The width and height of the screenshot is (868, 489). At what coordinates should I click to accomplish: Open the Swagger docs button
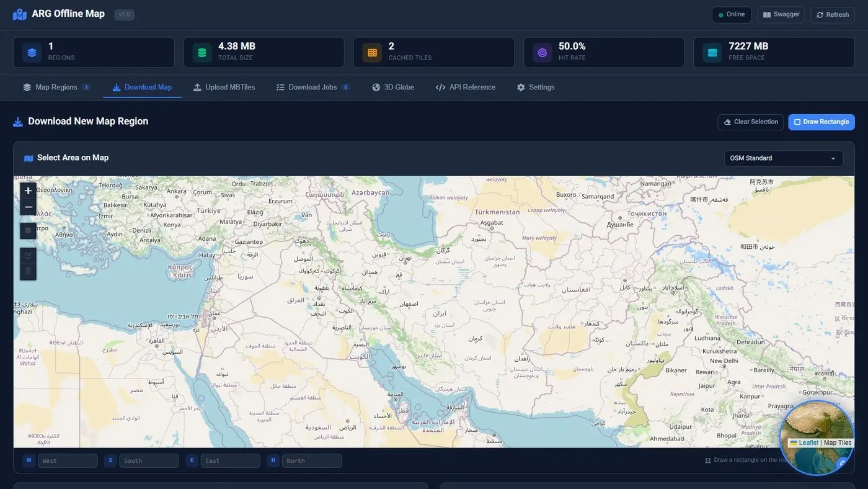coord(781,15)
